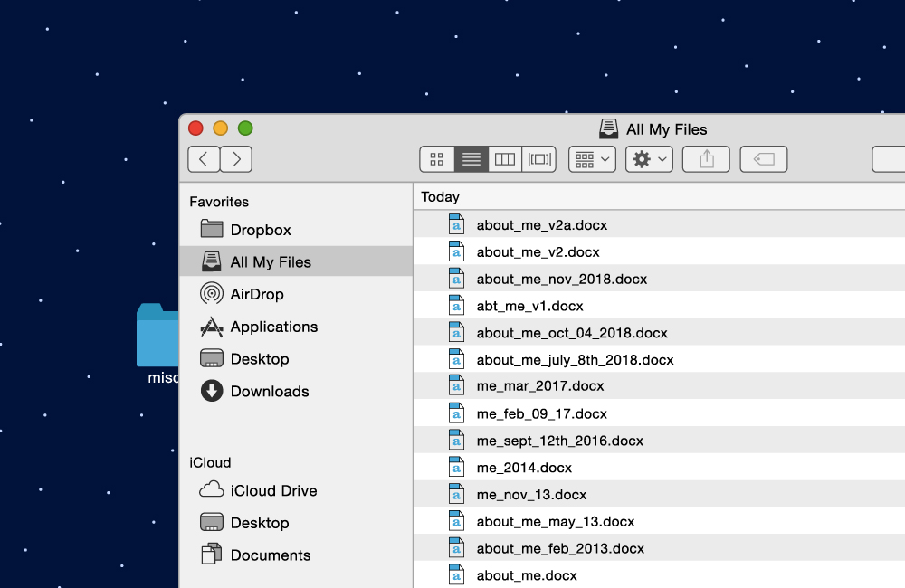The height and width of the screenshot is (588, 905).
Task: Open the gear Action menu
Action: pos(649,159)
